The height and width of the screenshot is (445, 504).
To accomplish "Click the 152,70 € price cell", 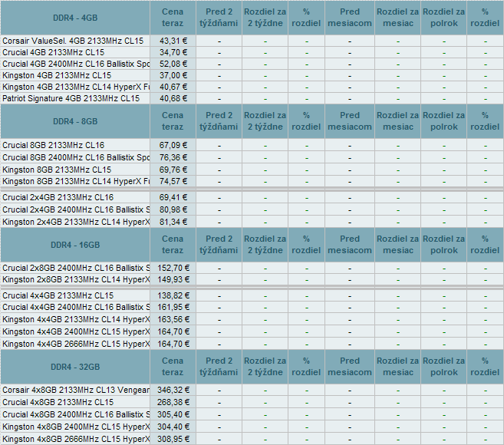I will pos(173,268).
